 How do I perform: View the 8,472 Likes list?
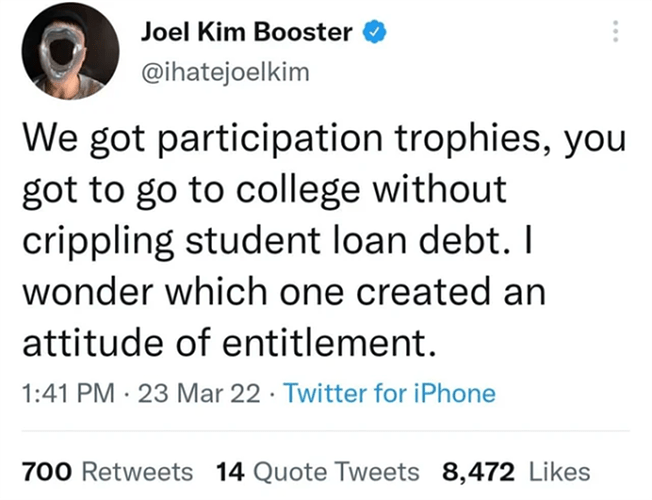[516, 472]
